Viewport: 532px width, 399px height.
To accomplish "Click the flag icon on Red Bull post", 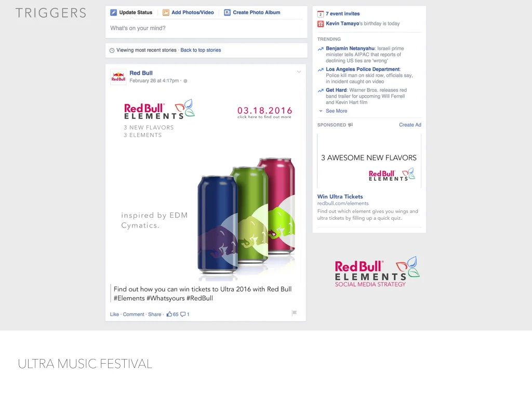I will pos(294,313).
